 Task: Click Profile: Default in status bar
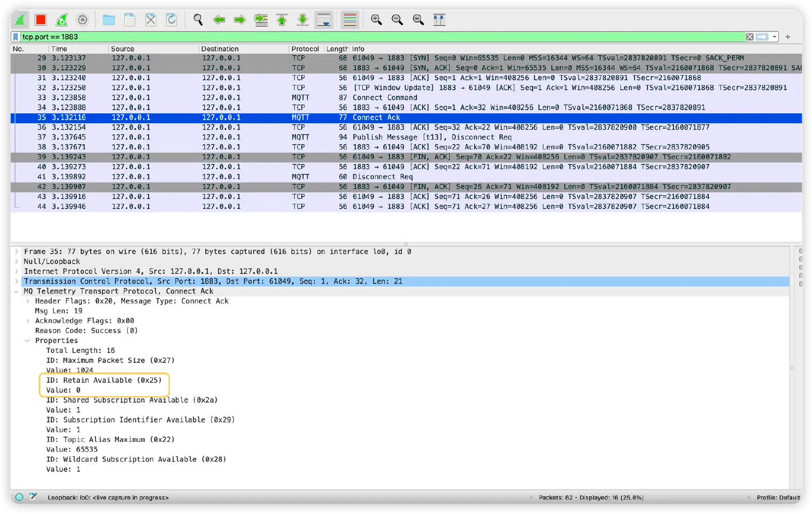pos(778,497)
